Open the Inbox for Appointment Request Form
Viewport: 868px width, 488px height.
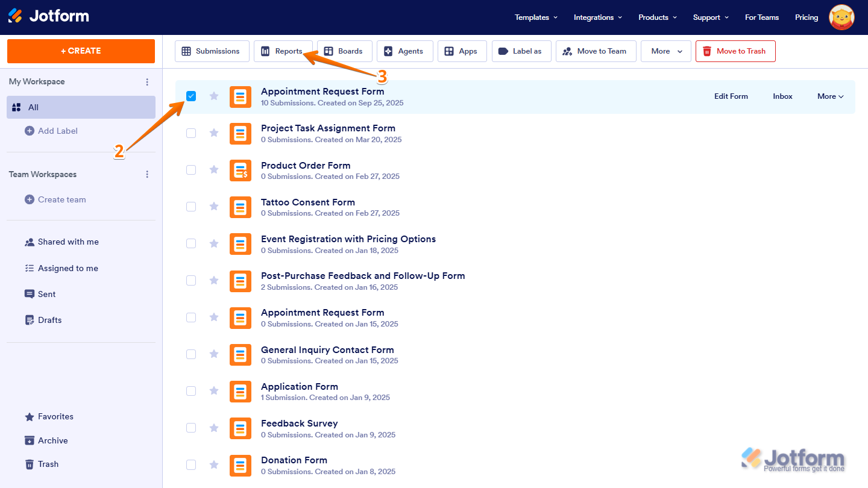[x=782, y=96]
